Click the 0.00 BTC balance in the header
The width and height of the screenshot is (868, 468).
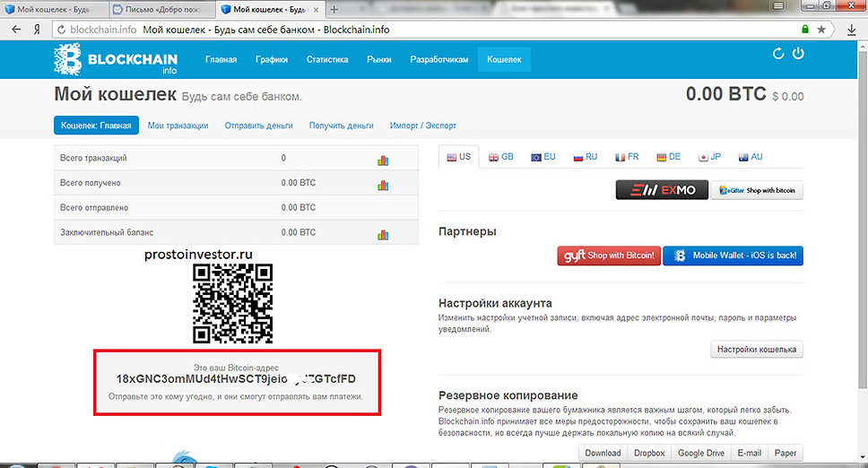(x=725, y=94)
